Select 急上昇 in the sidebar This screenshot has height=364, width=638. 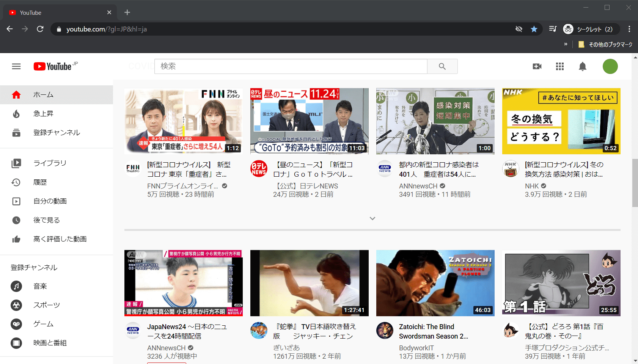pos(43,114)
